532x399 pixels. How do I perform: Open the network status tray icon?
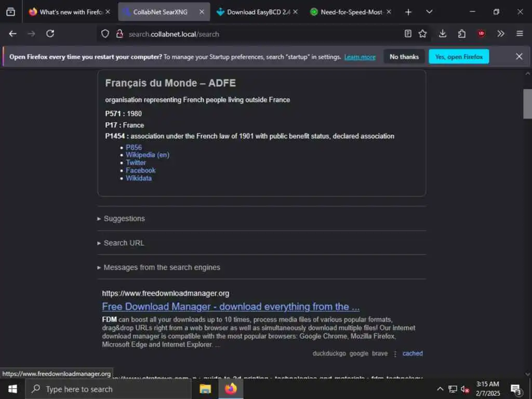point(453,389)
